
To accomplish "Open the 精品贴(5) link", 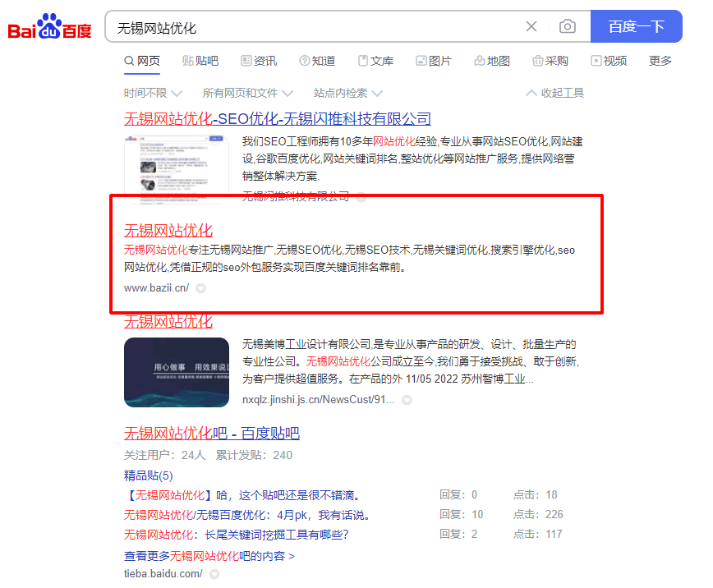I will (x=148, y=475).
